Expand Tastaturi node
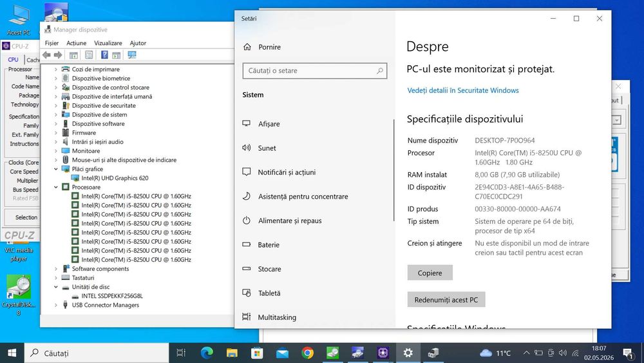 [x=56, y=278]
